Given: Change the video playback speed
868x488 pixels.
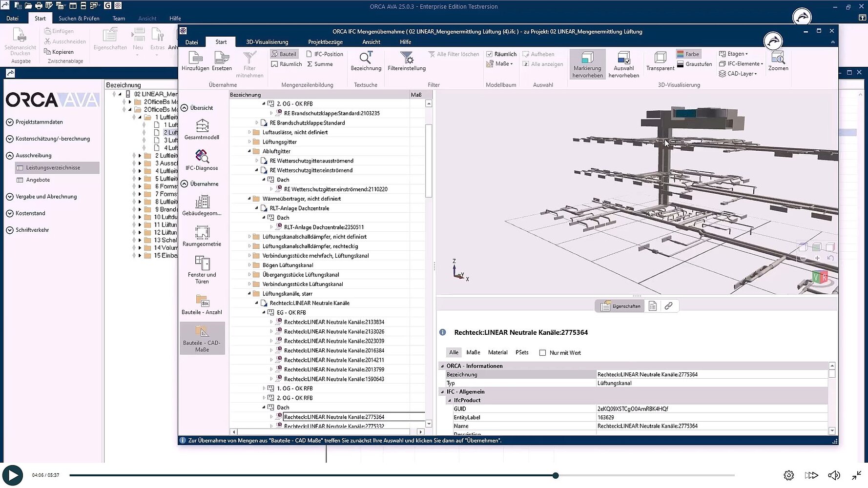Looking at the screenshot, I should [811, 475].
